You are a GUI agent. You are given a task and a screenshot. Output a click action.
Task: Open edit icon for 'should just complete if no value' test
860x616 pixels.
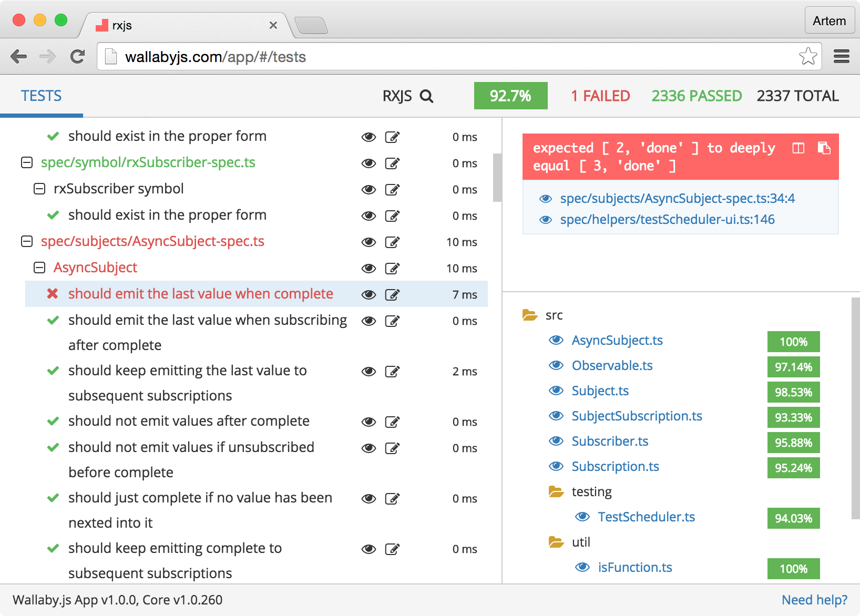coord(392,499)
